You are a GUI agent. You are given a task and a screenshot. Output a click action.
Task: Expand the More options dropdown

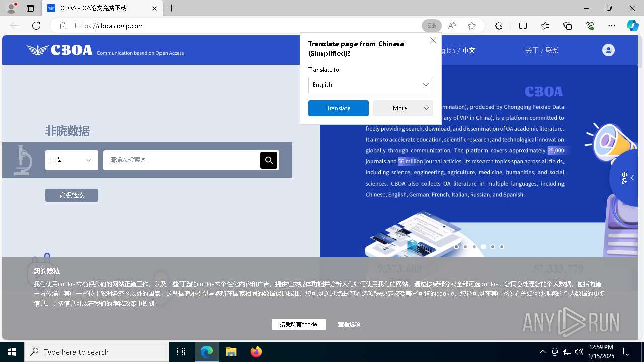403,108
